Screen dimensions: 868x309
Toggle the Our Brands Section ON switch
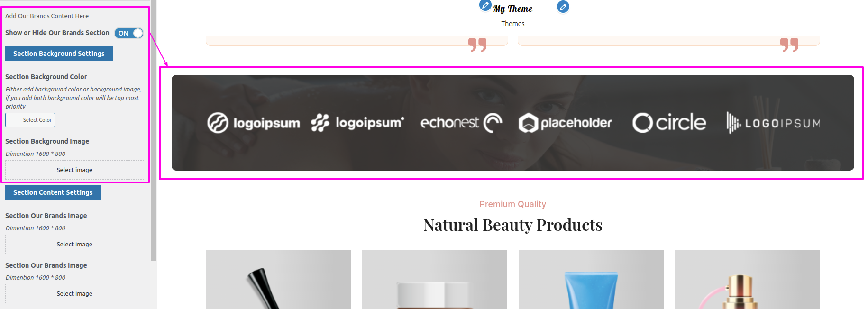tap(129, 33)
